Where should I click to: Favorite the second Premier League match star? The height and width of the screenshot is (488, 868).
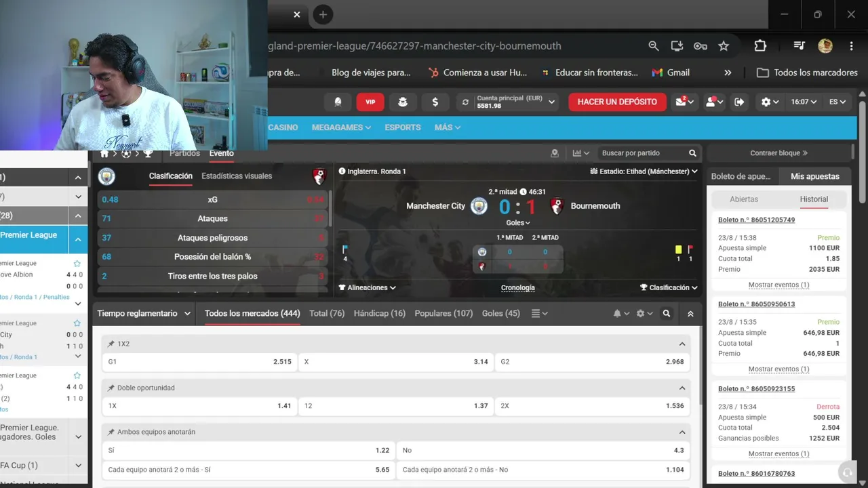click(77, 323)
